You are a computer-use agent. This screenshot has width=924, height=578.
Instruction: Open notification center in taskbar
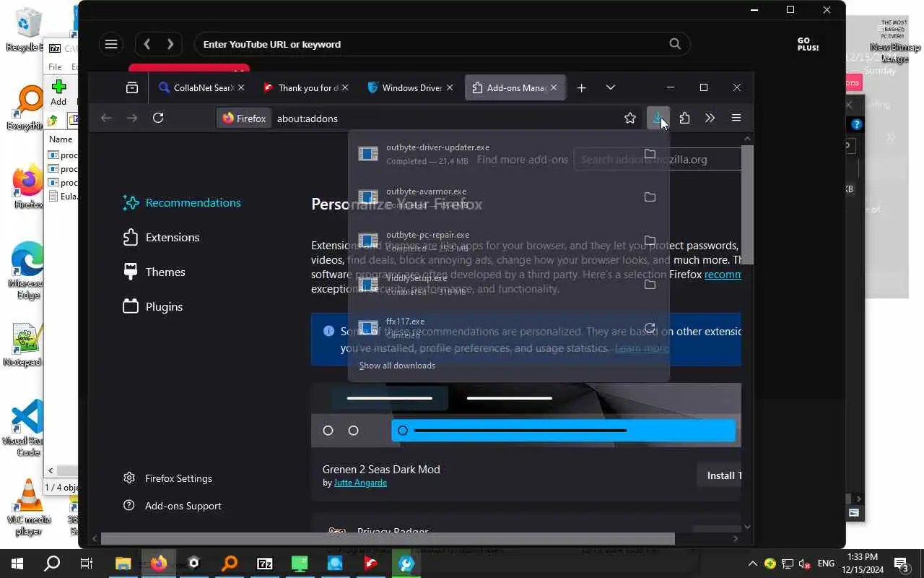coord(901,564)
